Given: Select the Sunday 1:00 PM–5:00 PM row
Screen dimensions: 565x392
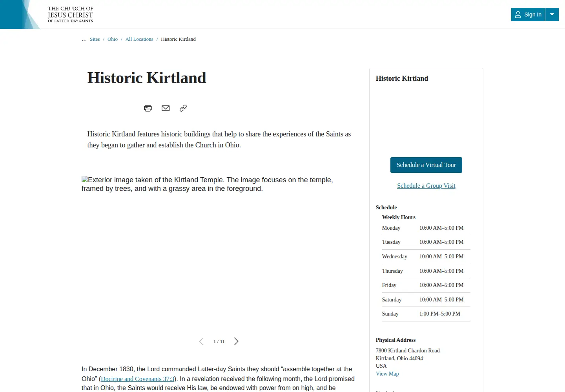Looking at the screenshot, I should click(426, 314).
